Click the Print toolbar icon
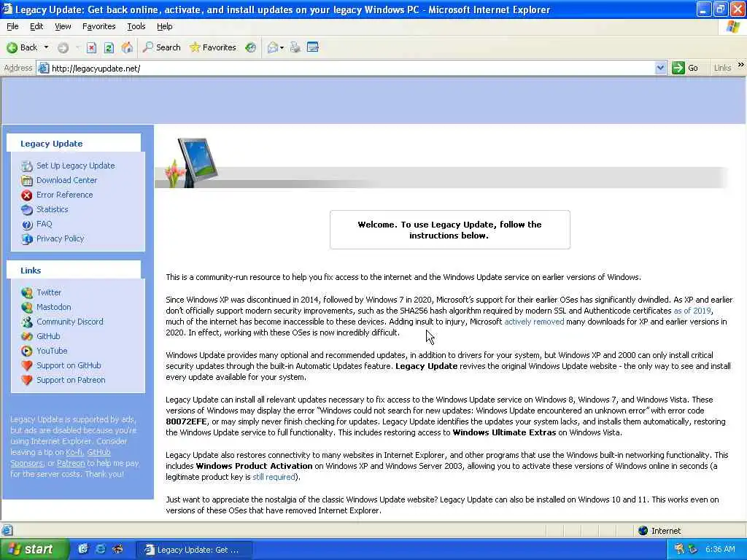This screenshot has width=747, height=560. point(295,47)
